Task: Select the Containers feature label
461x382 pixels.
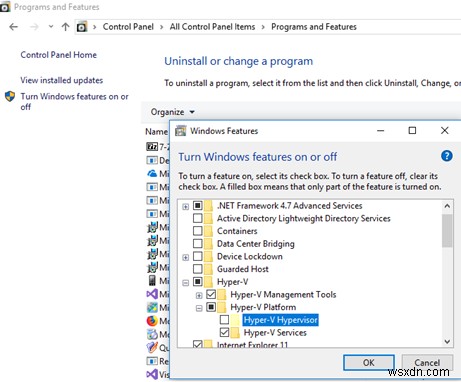Action: click(237, 231)
